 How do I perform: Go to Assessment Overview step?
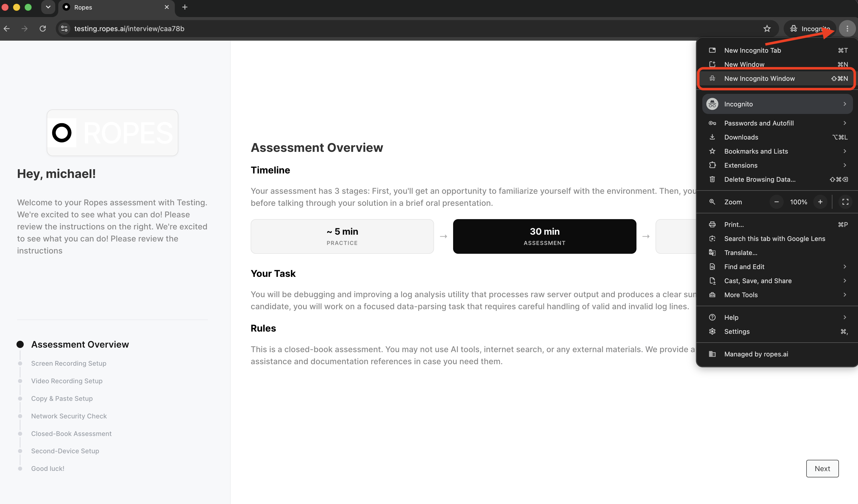[x=80, y=344]
